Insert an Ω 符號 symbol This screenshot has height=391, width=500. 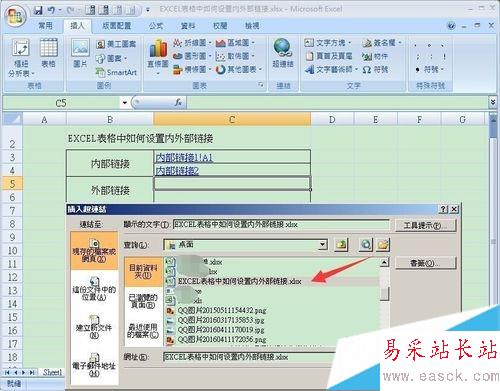pos(375,70)
